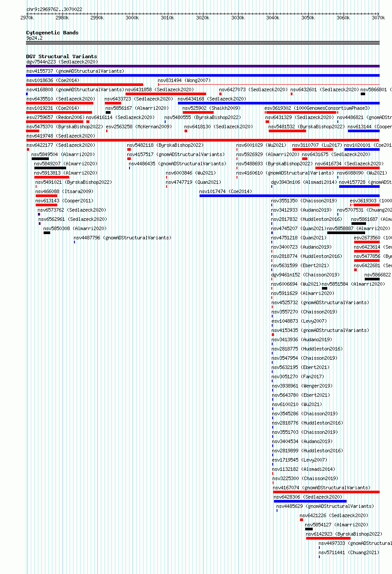The height and width of the screenshot is (574, 392).
Task: Click the 2980k ruler tick label
Action: (x=62, y=18)
